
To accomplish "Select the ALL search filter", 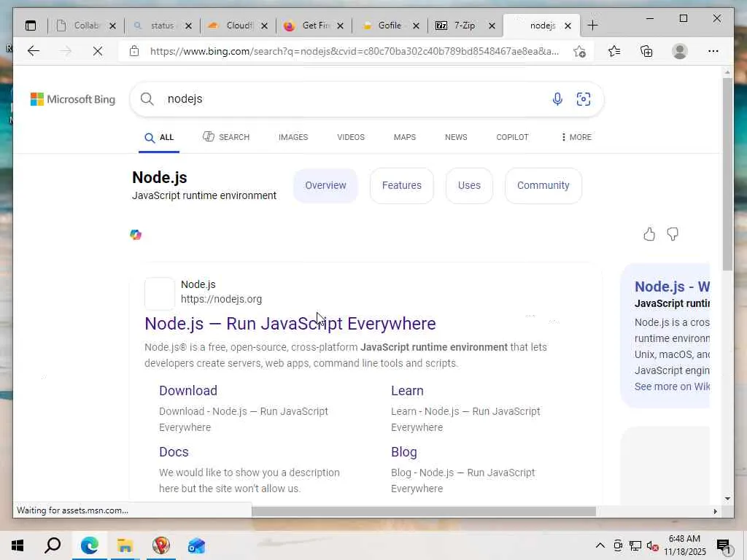I will [159, 138].
